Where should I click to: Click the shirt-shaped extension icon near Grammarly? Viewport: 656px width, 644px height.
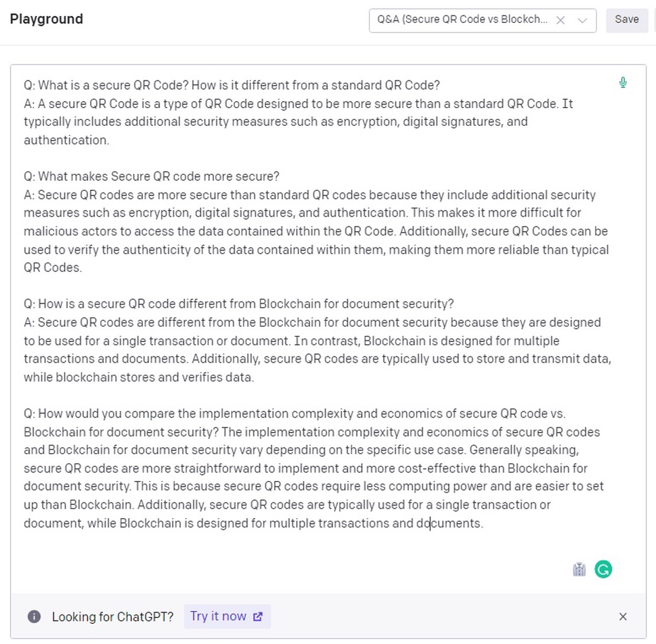coord(579,570)
